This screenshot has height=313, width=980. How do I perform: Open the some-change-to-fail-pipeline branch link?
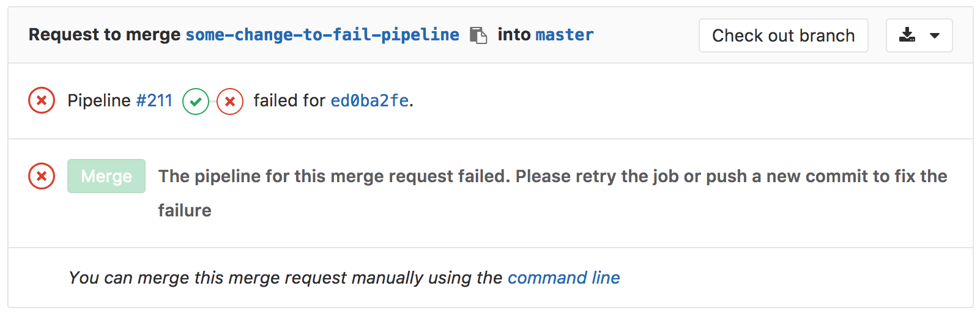(322, 35)
